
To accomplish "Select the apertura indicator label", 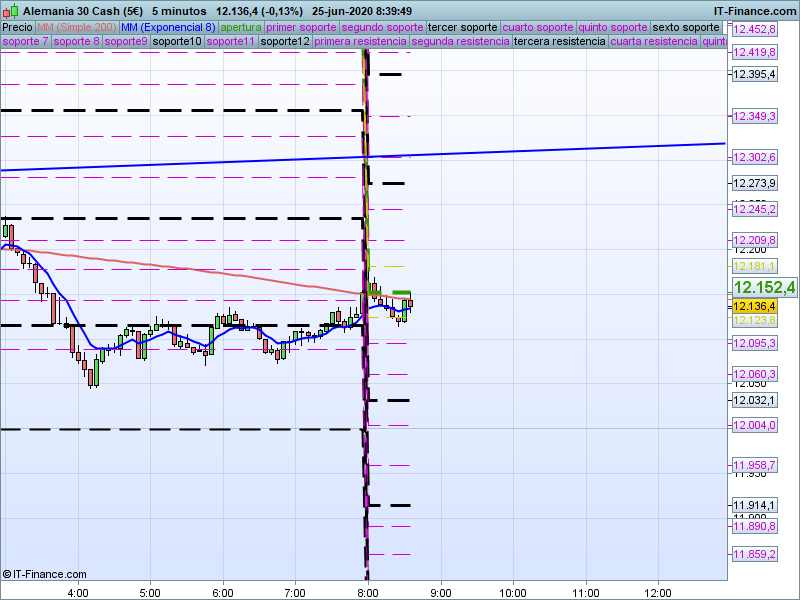I will coord(241,28).
